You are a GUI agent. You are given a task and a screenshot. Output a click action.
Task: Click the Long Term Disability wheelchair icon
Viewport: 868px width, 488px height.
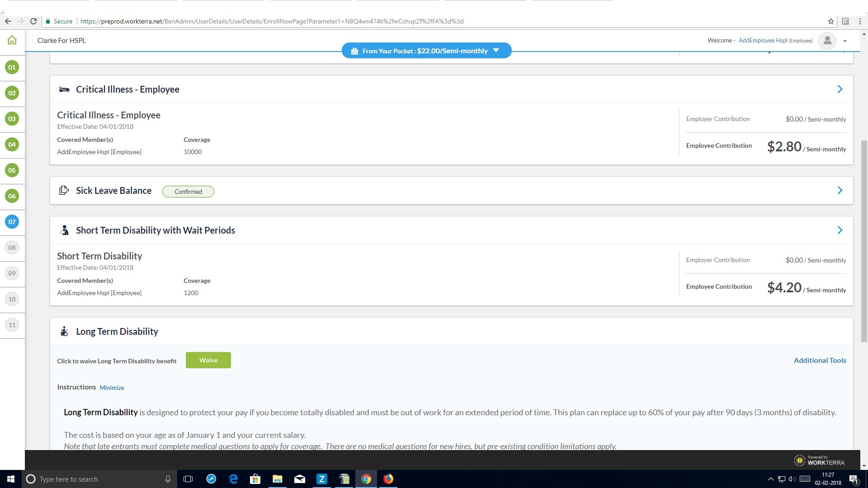pyautogui.click(x=64, y=332)
